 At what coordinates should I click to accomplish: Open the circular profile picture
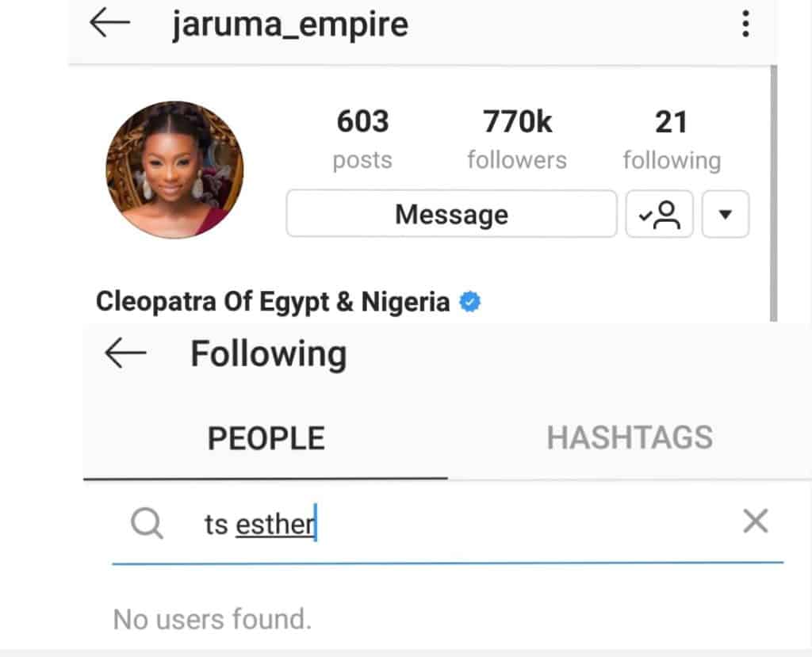(174, 170)
